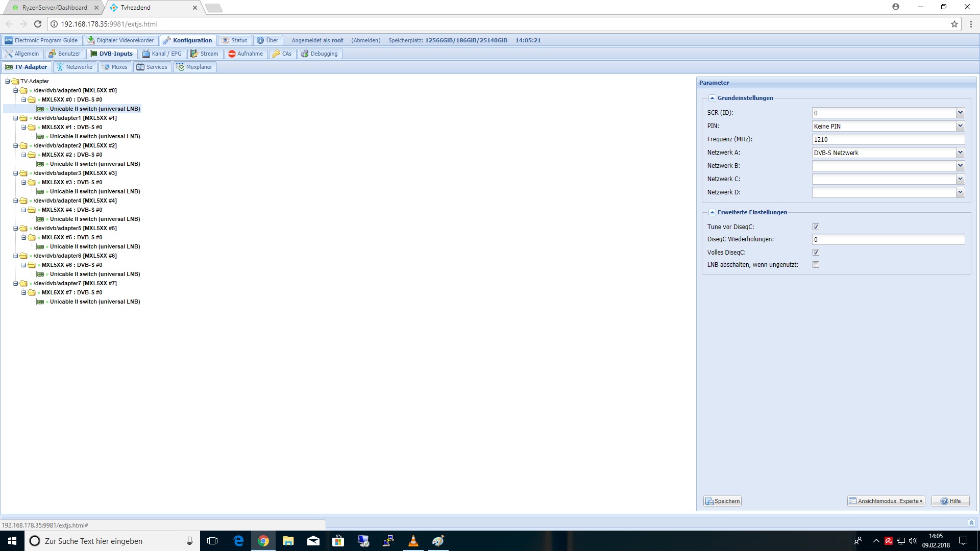The width and height of the screenshot is (980, 551).
Task: Switch to the Muxes sub-tab
Action: pos(115,67)
